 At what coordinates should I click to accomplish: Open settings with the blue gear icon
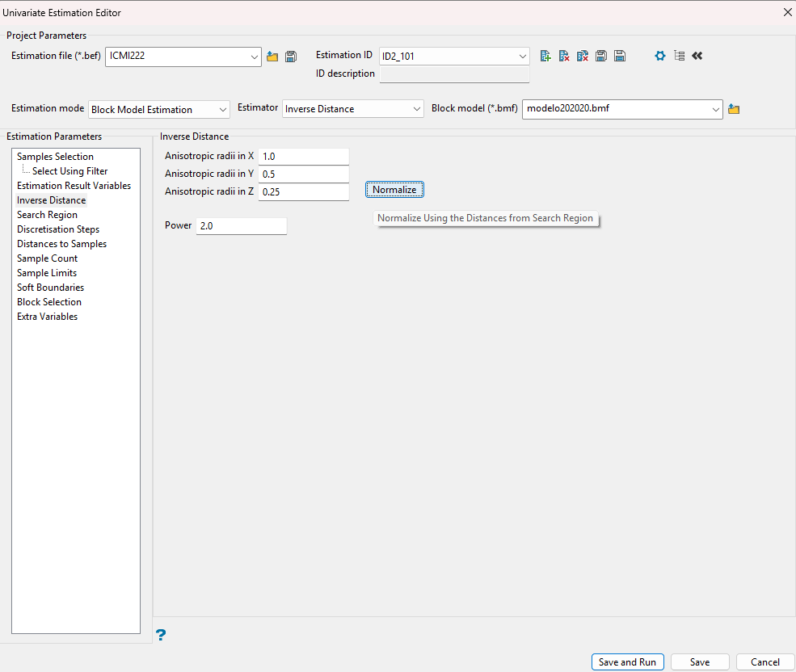pos(660,56)
